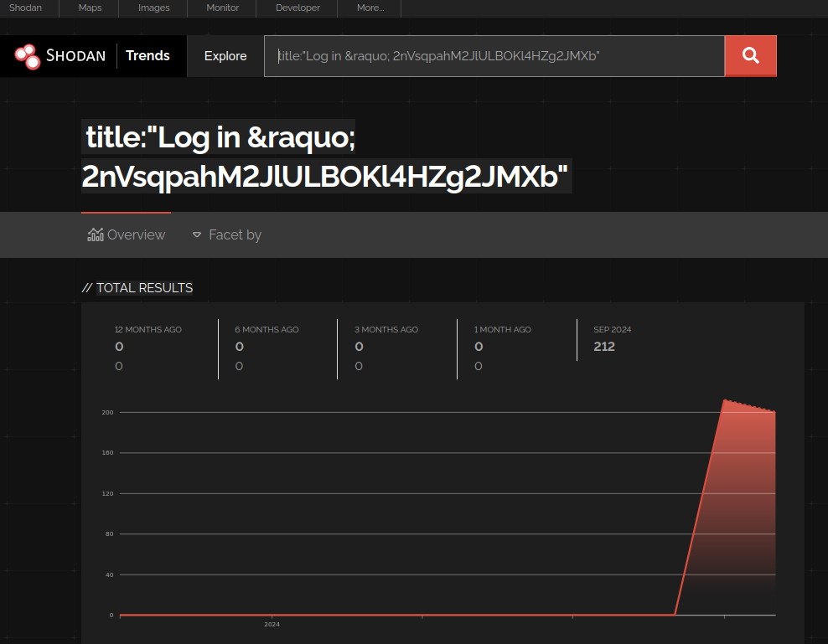Go to Images in top bar
Screen dimensions: 828x644
tap(153, 8)
